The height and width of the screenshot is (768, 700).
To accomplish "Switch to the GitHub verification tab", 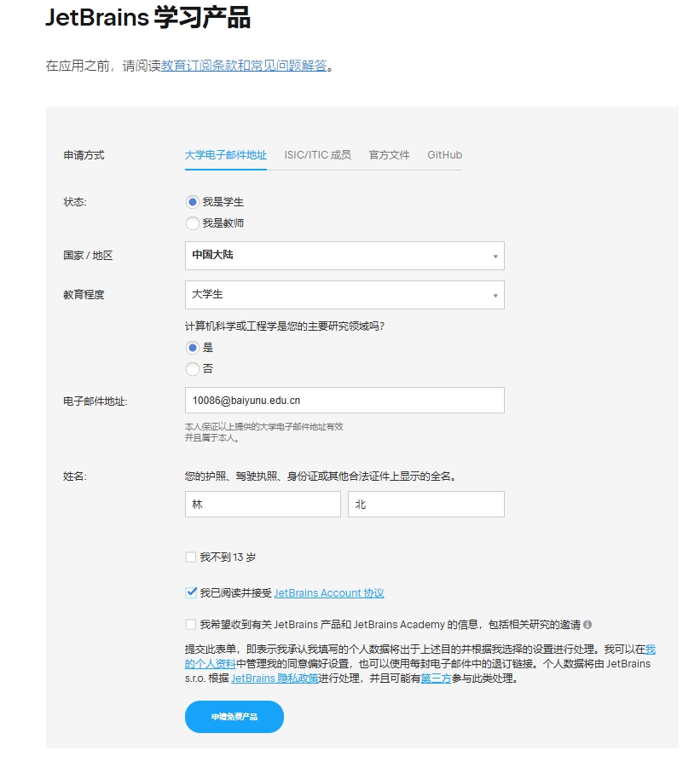I will coord(443,155).
